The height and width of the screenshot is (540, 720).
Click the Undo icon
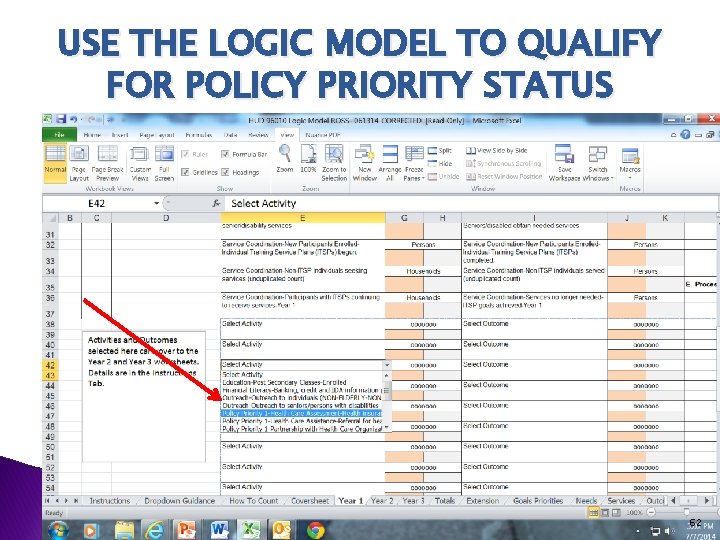point(73,119)
